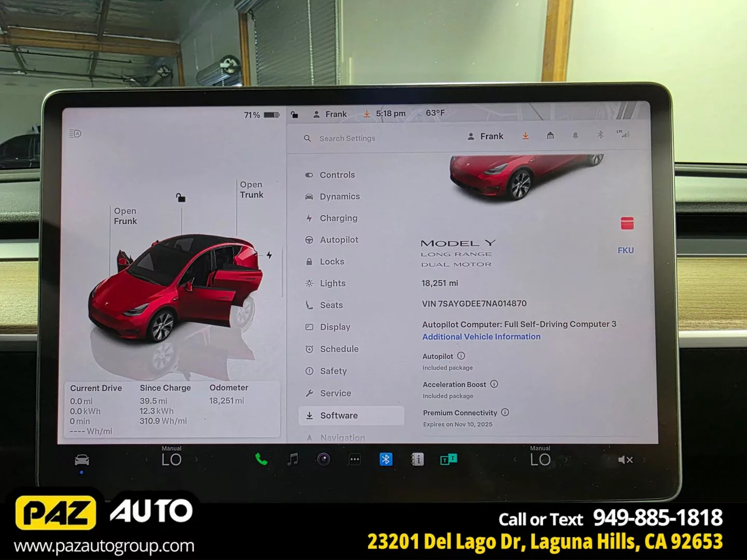Open the phone app in bottom bar

pyautogui.click(x=261, y=459)
